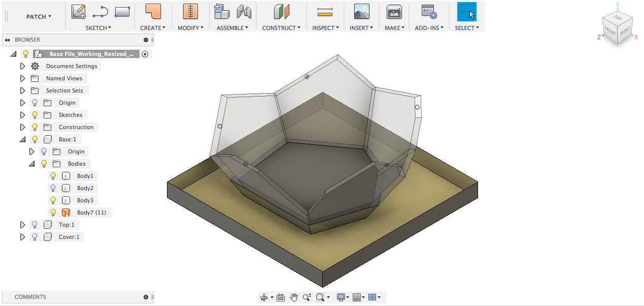
Task: Open the INSERT menu
Action: coord(361,28)
